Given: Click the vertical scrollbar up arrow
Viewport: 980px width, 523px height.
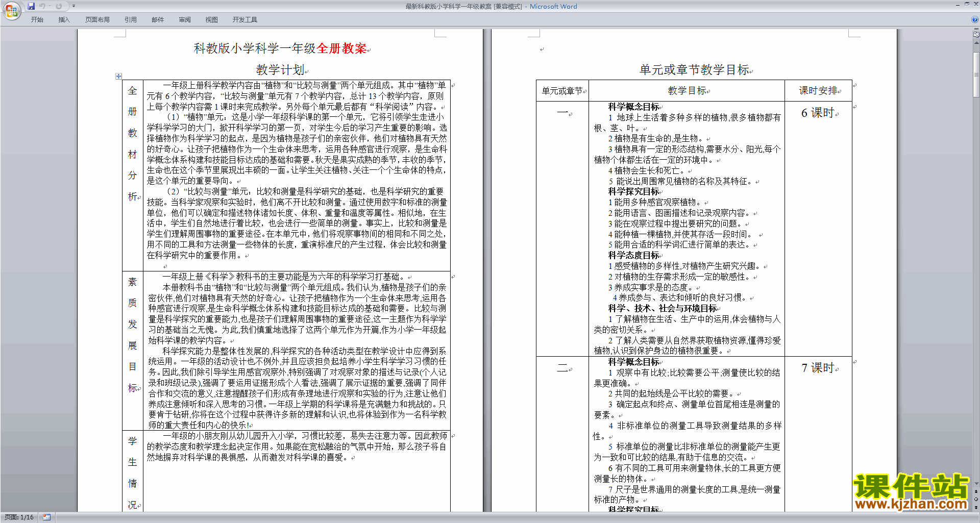Looking at the screenshot, I should click(976, 43).
